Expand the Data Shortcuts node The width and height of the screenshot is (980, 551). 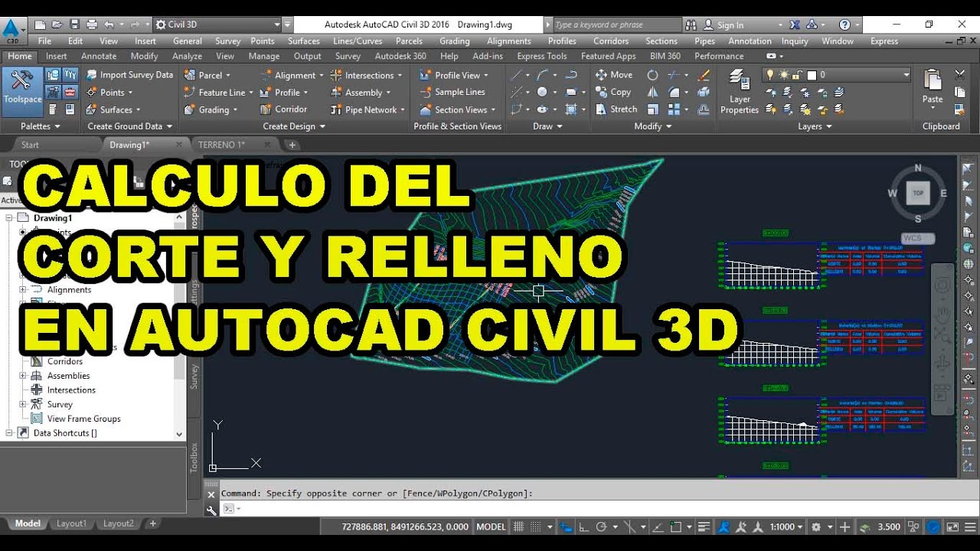[9, 433]
